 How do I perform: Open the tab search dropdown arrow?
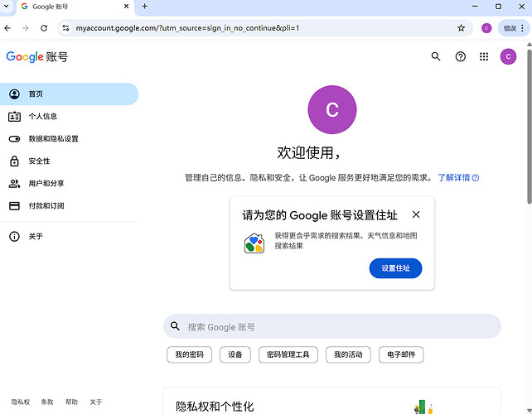(6, 6)
